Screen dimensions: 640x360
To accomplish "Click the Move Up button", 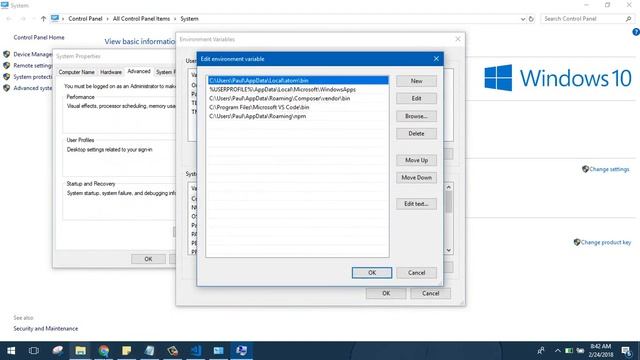I will click(x=416, y=160).
